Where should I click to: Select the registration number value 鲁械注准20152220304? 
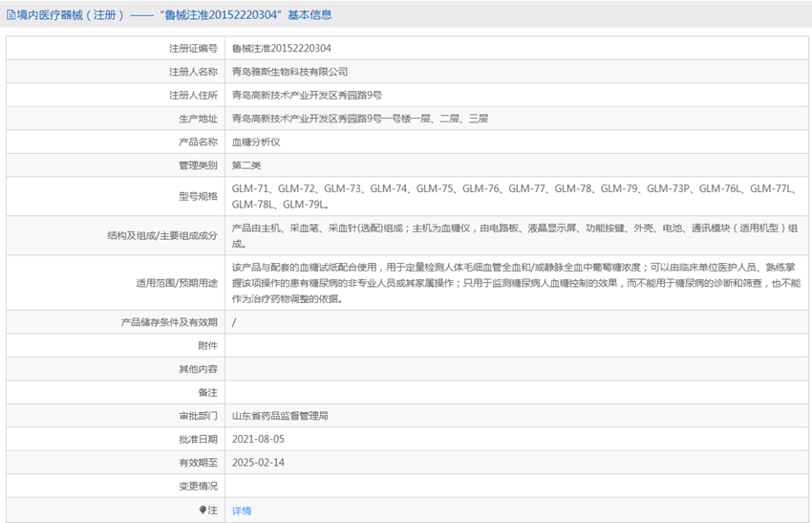(x=282, y=48)
